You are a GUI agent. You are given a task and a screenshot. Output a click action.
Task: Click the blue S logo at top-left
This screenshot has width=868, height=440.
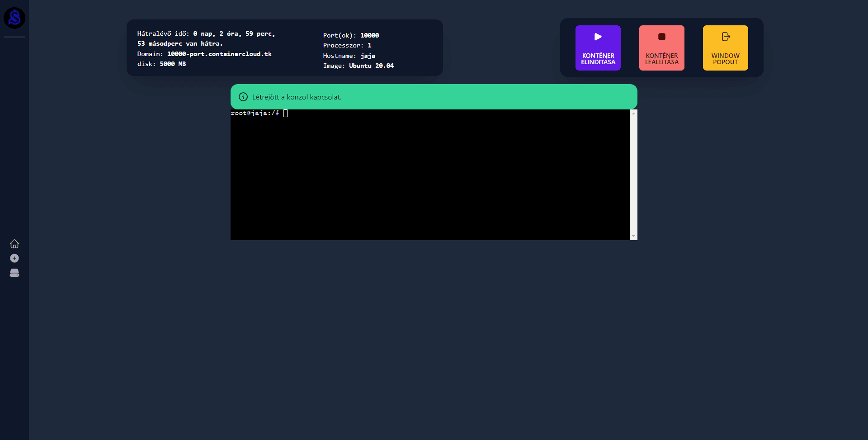click(x=14, y=18)
